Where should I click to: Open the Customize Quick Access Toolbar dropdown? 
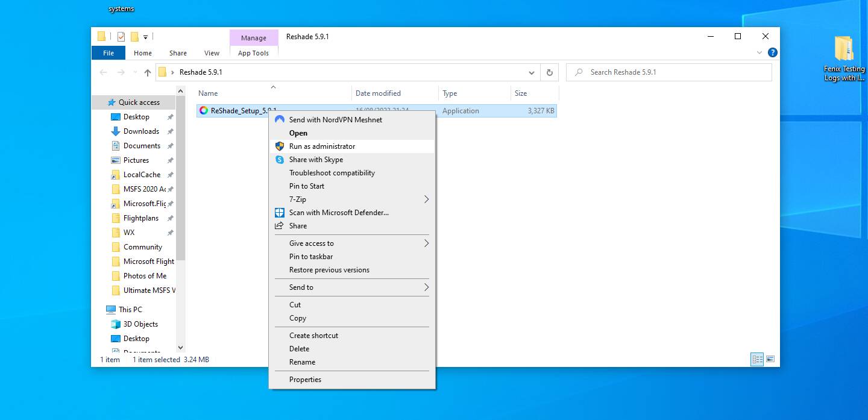click(146, 37)
